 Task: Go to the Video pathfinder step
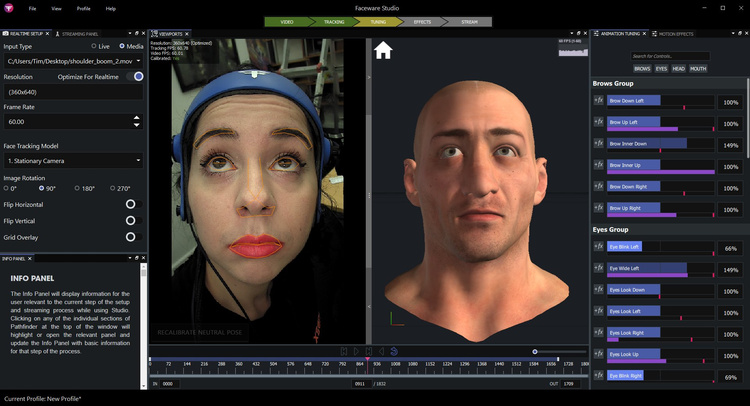click(x=287, y=22)
